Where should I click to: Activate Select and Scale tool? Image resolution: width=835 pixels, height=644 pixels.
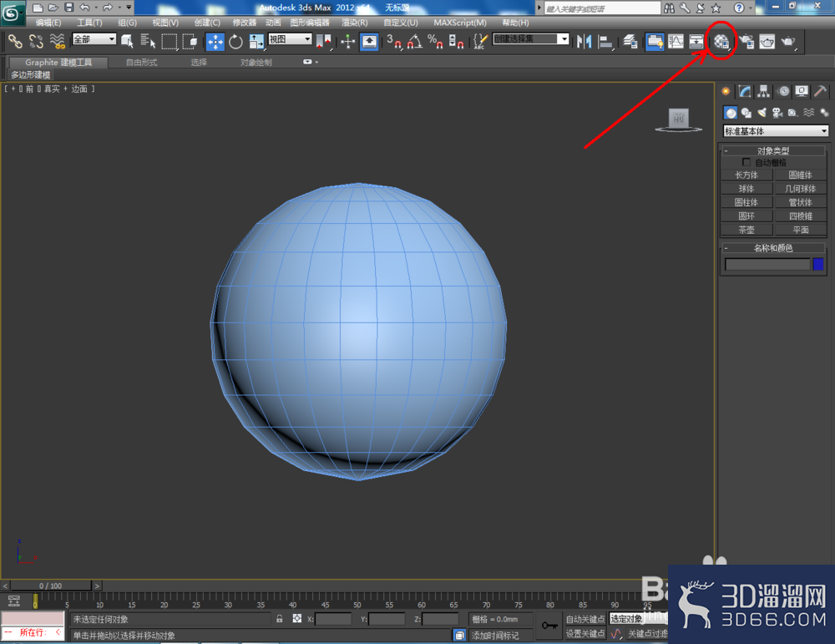(256, 42)
